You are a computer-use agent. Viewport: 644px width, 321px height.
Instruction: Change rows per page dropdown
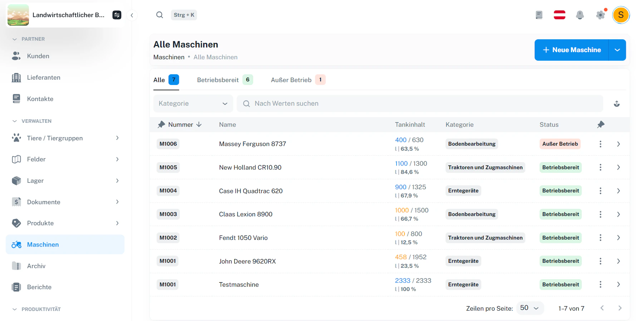530,308
